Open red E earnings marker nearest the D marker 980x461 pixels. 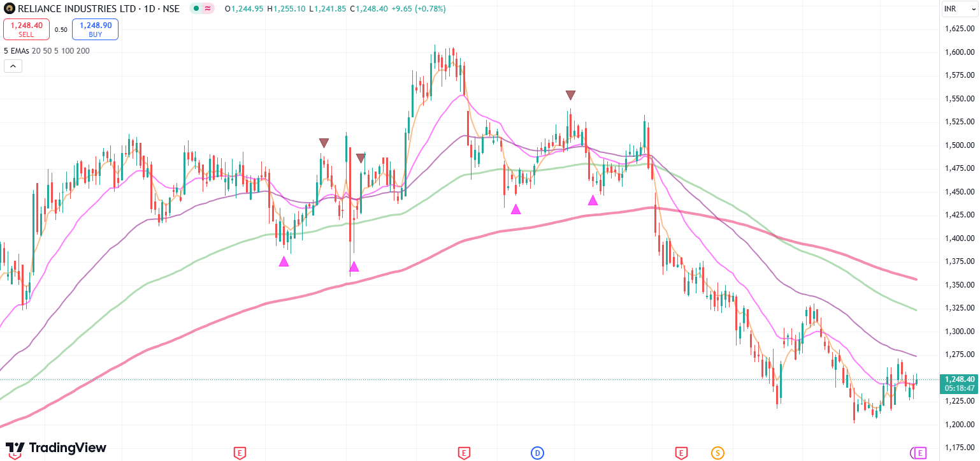click(464, 453)
